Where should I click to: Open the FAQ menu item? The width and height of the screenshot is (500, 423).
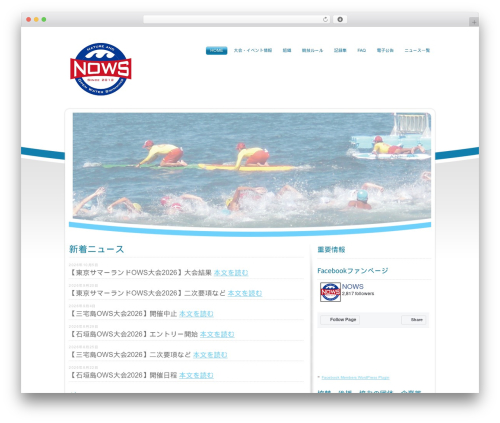click(x=362, y=50)
